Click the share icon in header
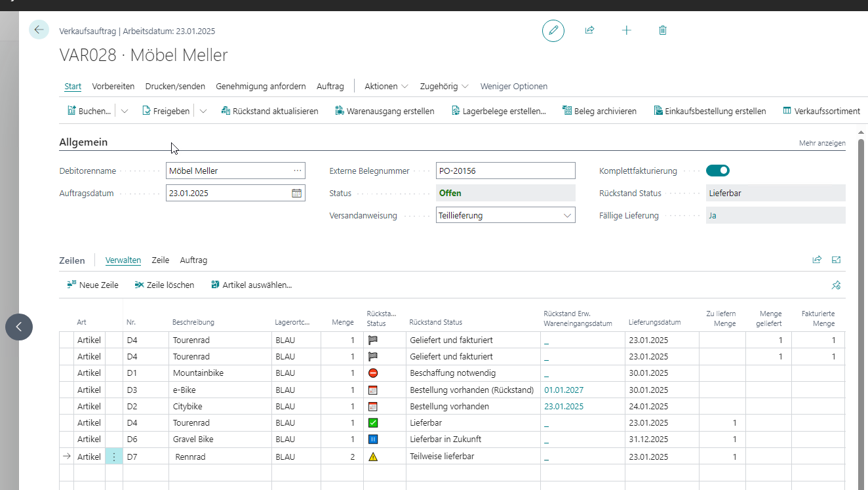The height and width of the screenshot is (490, 868). pos(589,30)
